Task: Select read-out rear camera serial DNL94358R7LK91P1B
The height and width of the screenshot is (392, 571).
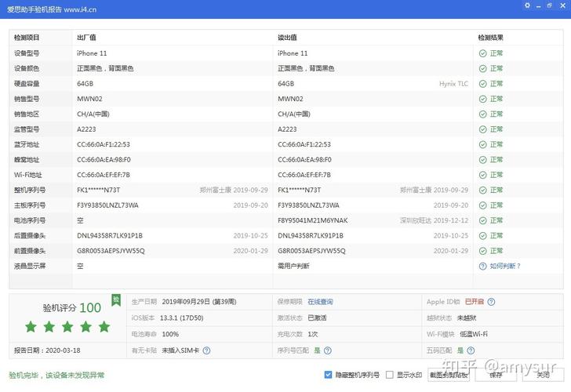Action: click(311, 236)
